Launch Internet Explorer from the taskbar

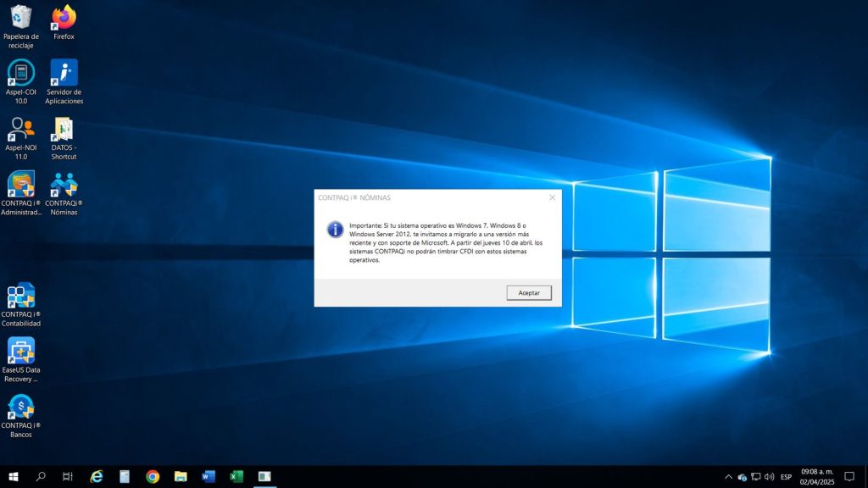[x=97, y=476]
